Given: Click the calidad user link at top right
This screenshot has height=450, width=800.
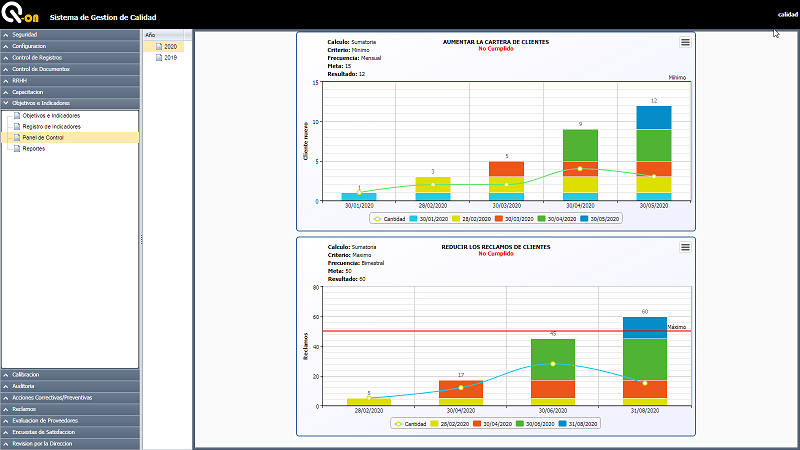Looking at the screenshot, I should (x=787, y=14).
